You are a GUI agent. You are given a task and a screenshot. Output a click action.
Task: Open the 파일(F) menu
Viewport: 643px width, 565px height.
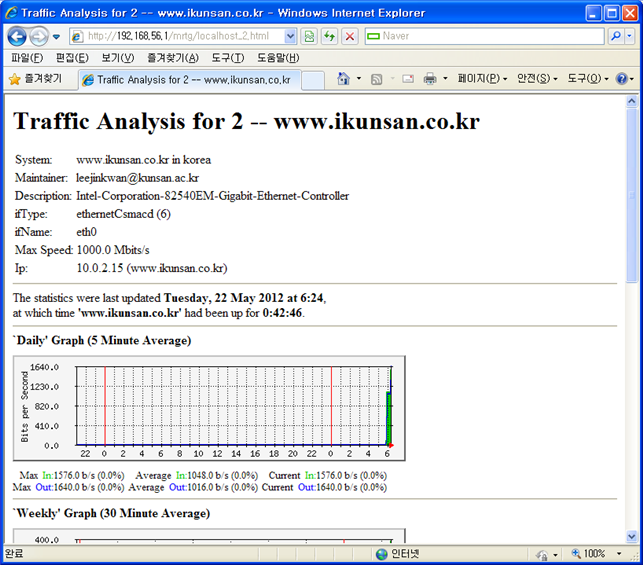(x=27, y=58)
